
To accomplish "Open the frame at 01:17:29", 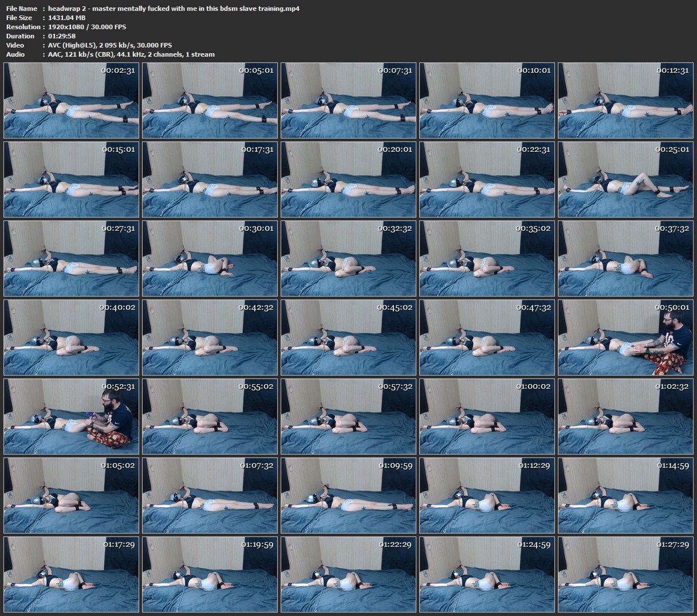I will coord(72,574).
